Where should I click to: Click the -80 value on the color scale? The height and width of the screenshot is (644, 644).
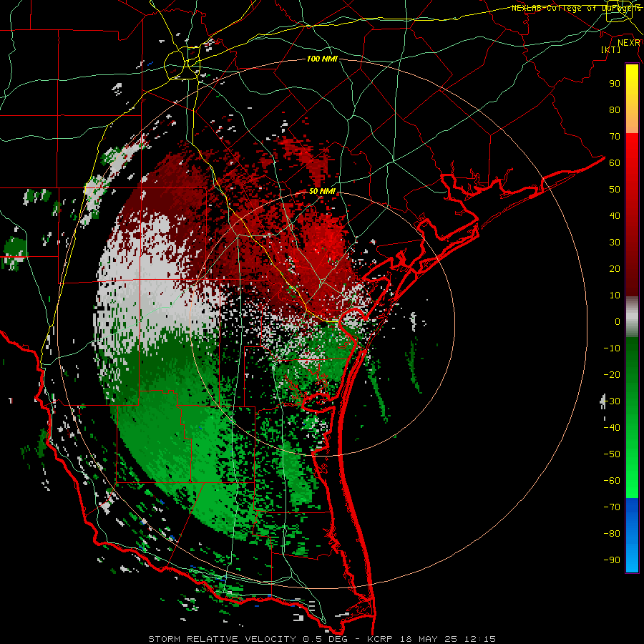(612, 534)
